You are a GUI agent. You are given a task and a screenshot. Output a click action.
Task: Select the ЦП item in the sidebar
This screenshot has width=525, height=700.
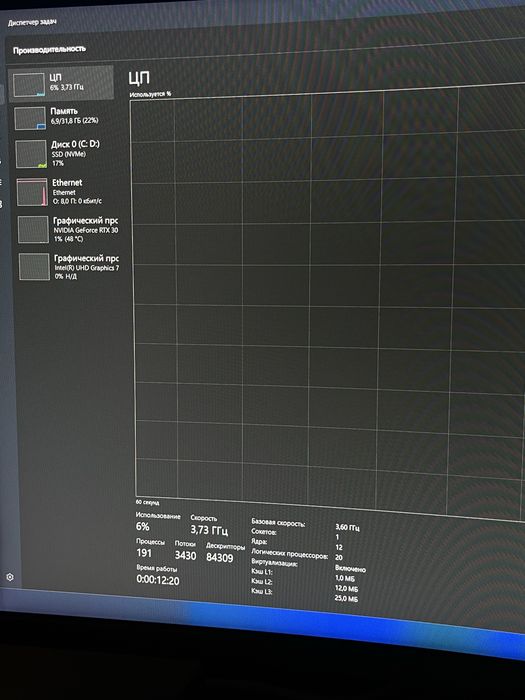coord(61,83)
